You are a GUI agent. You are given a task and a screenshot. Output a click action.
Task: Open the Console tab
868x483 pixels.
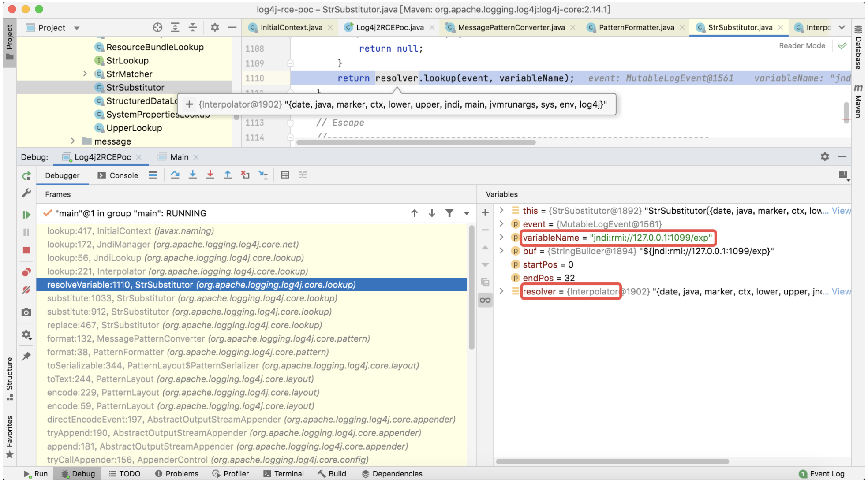click(x=118, y=175)
